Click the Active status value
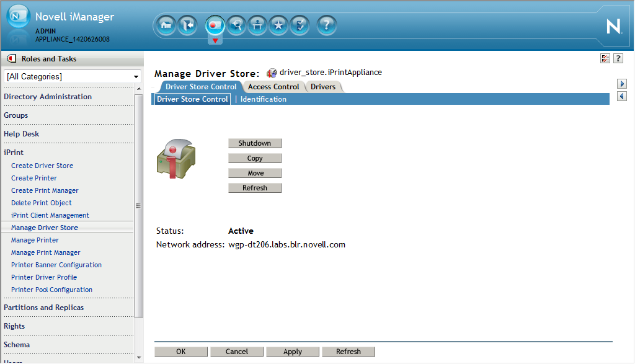This screenshot has width=635, height=364. pos(241,231)
